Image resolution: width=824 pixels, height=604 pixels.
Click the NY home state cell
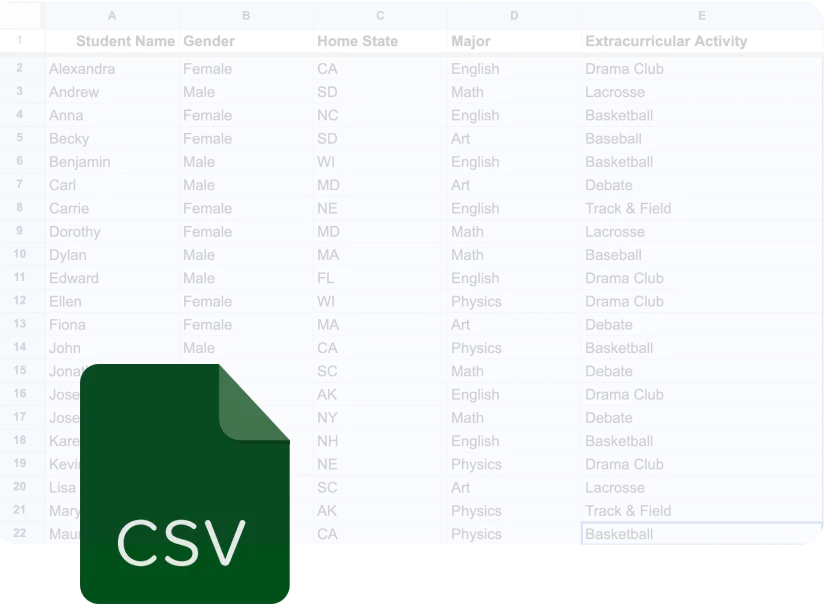pos(380,418)
